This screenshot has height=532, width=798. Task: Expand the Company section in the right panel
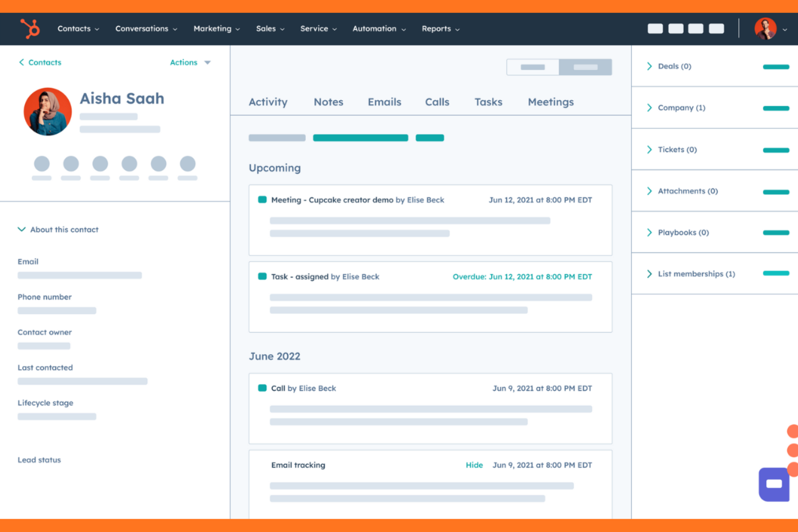tap(649, 107)
